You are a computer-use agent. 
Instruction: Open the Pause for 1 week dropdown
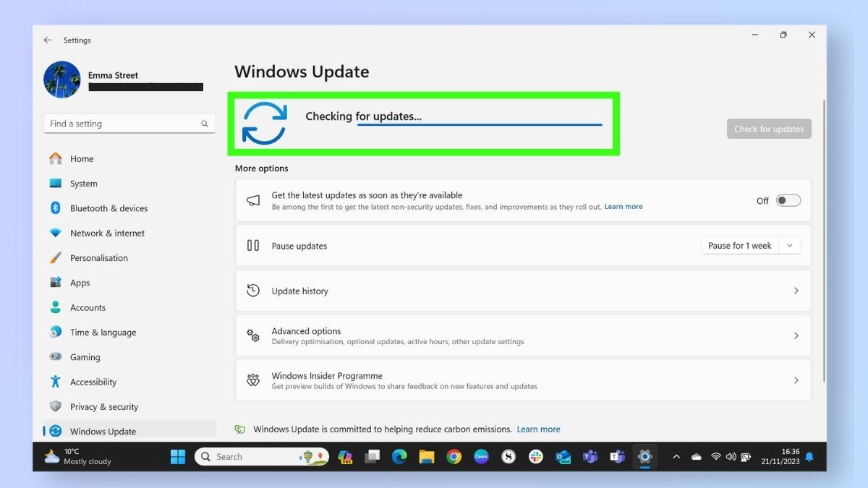(790, 245)
